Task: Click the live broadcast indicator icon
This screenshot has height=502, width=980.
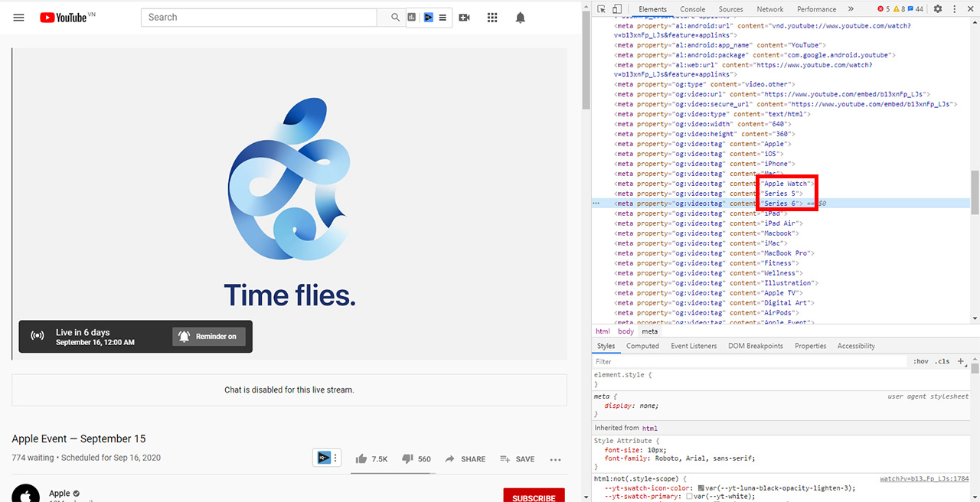Action: [x=37, y=336]
